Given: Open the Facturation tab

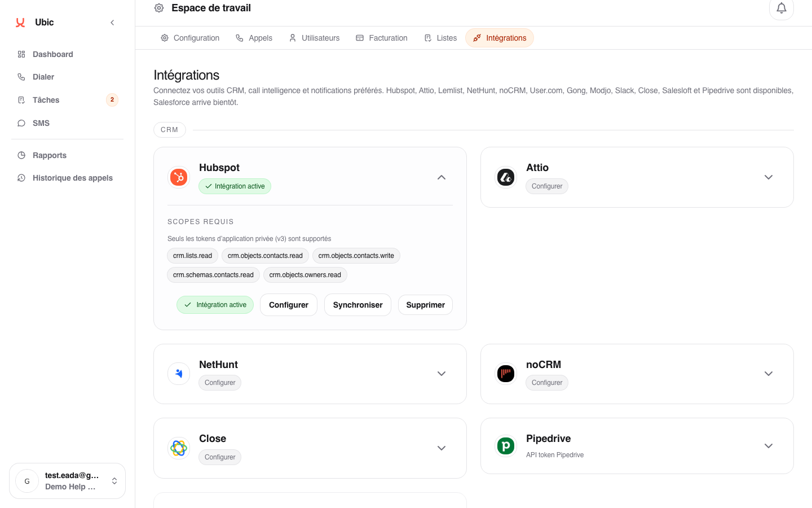Looking at the screenshot, I should [382, 38].
